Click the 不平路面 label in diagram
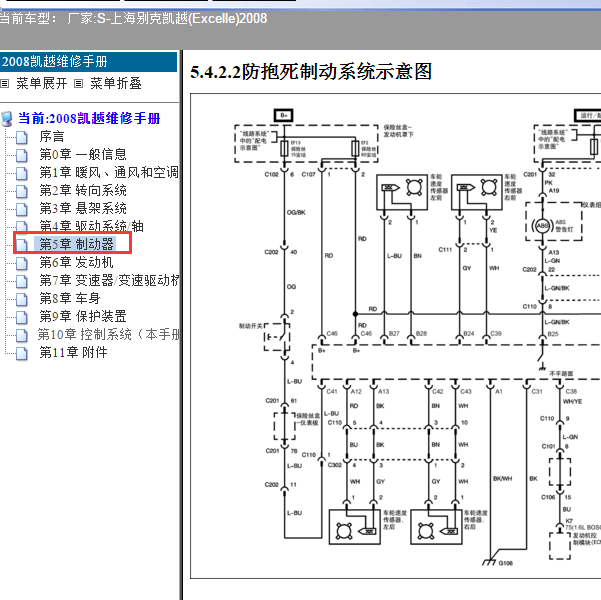 coord(561,373)
